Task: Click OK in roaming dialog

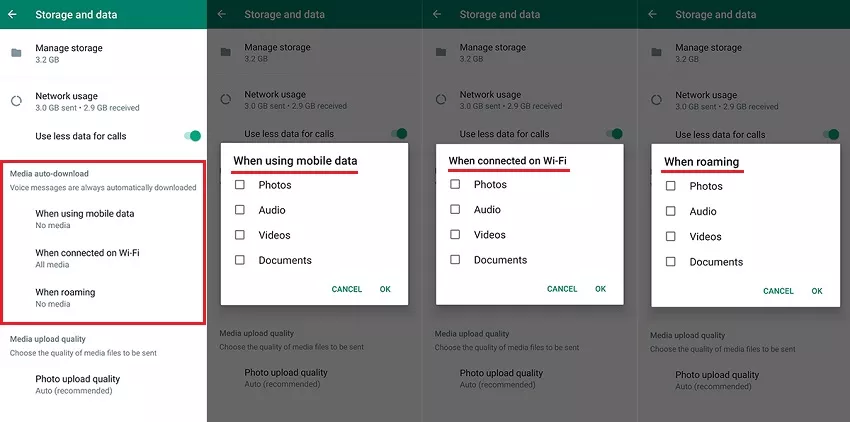Action: coord(817,291)
